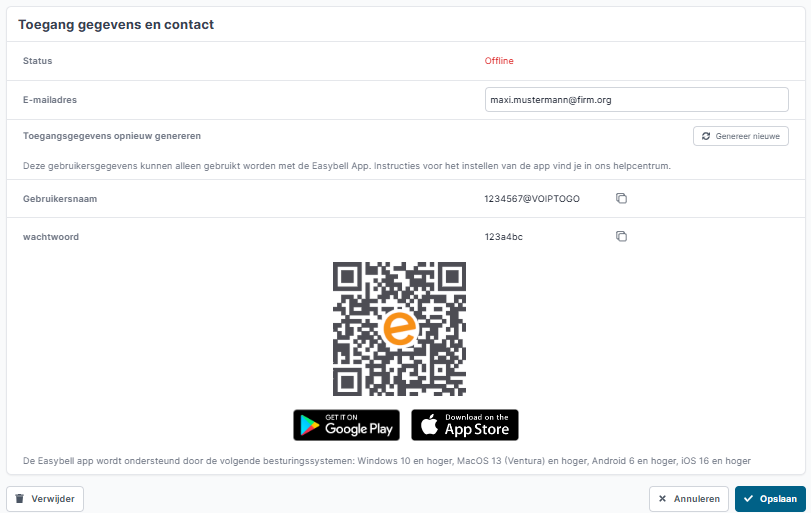Select the password value 123a4bc
The width and height of the screenshot is (811, 513).
click(x=503, y=237)
